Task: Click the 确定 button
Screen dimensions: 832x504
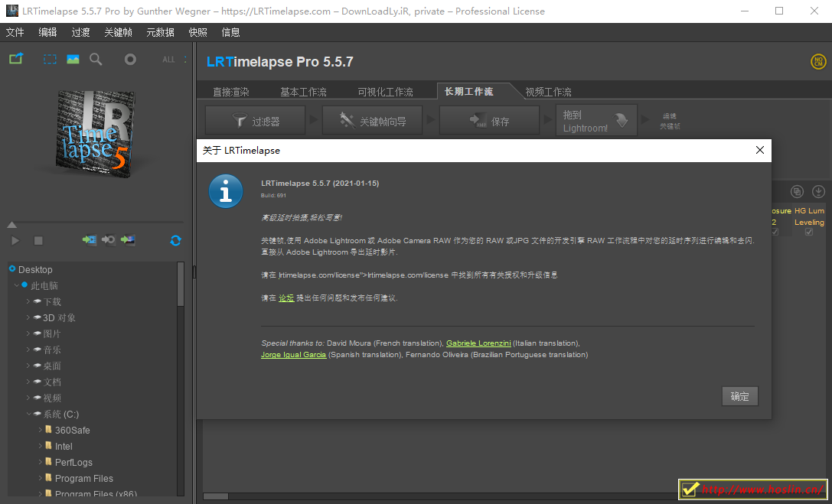Action: [739, 396]
